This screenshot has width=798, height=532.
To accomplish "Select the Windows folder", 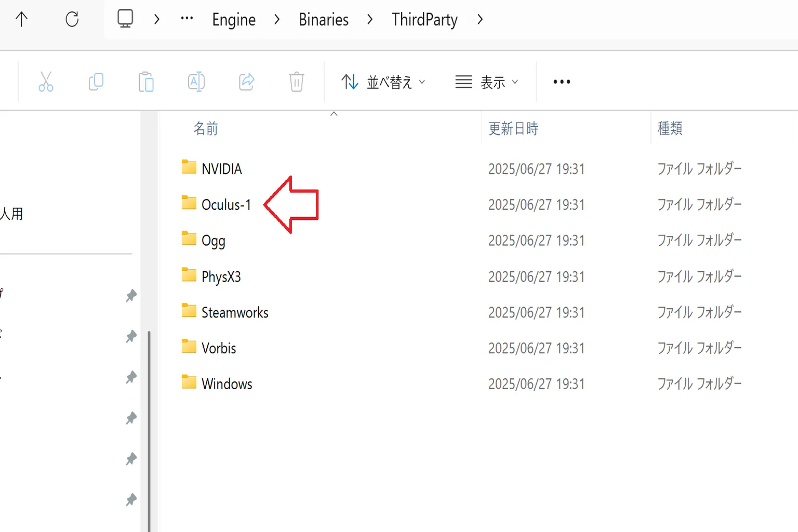I will (227, 384).
